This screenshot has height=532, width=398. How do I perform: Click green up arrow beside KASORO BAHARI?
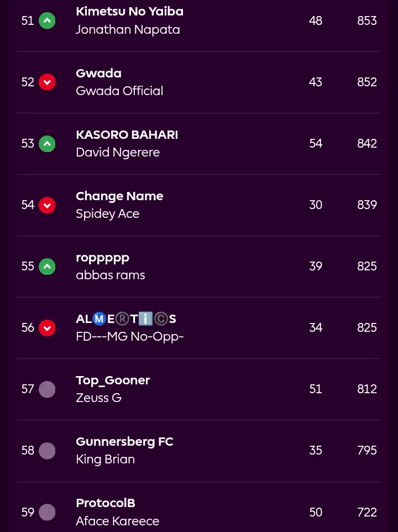[47, 144]
